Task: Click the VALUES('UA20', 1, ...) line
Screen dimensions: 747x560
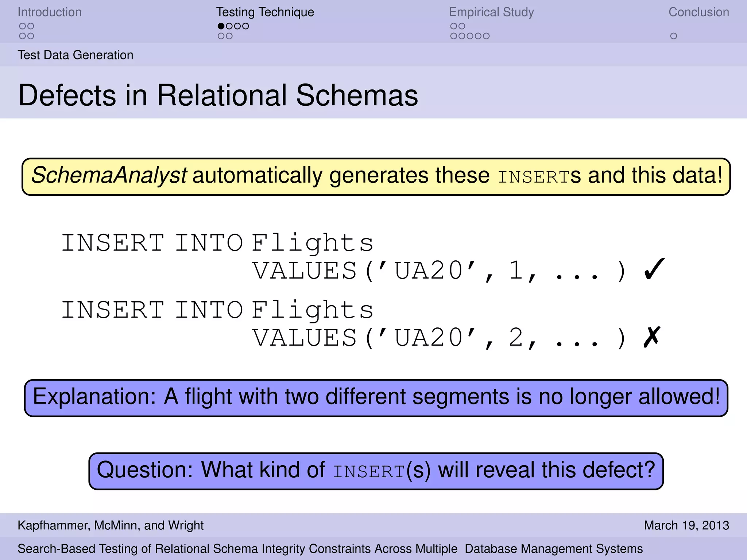Action: (440, 271)
